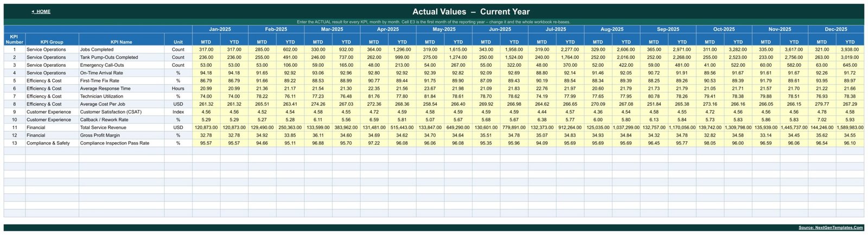Open the Source: NextGenTemplates.Com link
868x235 pixels.
tap(831, 228)
